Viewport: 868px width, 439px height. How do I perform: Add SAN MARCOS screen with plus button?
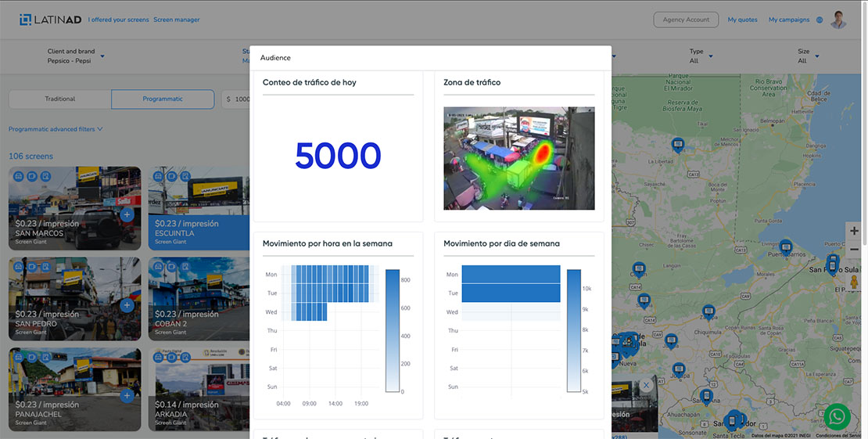pyautogui.click(x=127, y=214)
